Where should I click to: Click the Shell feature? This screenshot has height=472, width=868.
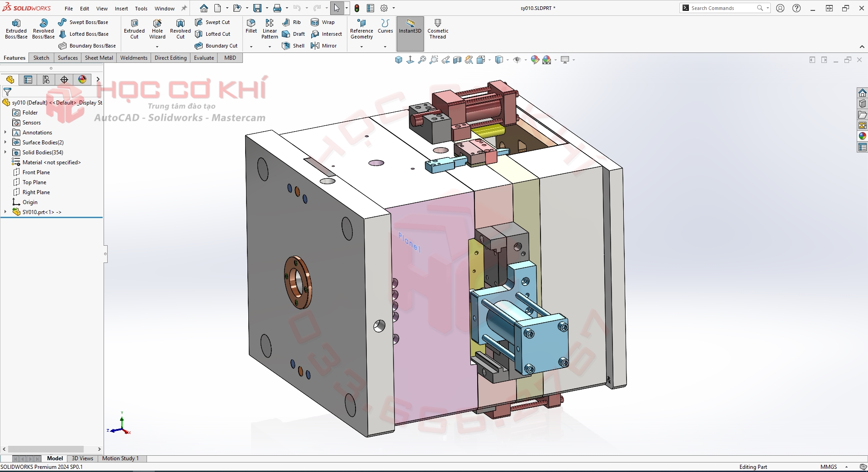click(x=293, y=46)
